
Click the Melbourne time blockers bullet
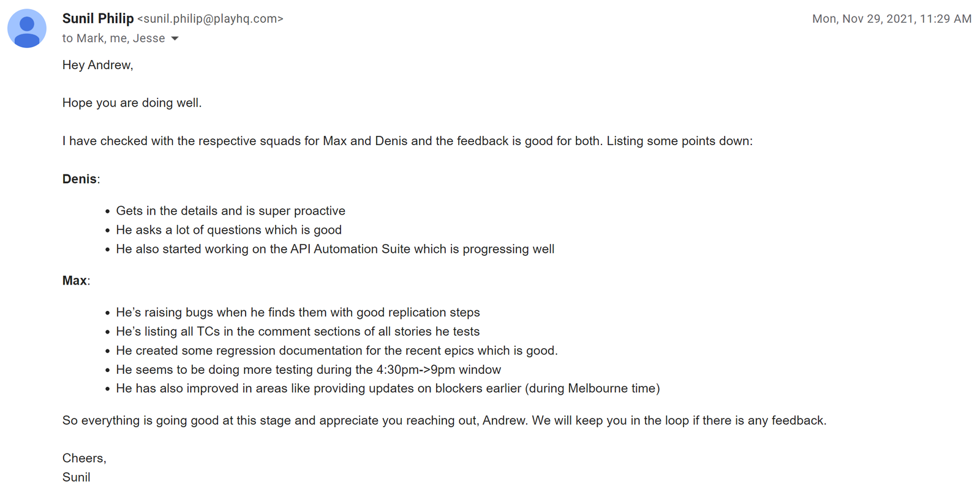(x=388, y=389)
